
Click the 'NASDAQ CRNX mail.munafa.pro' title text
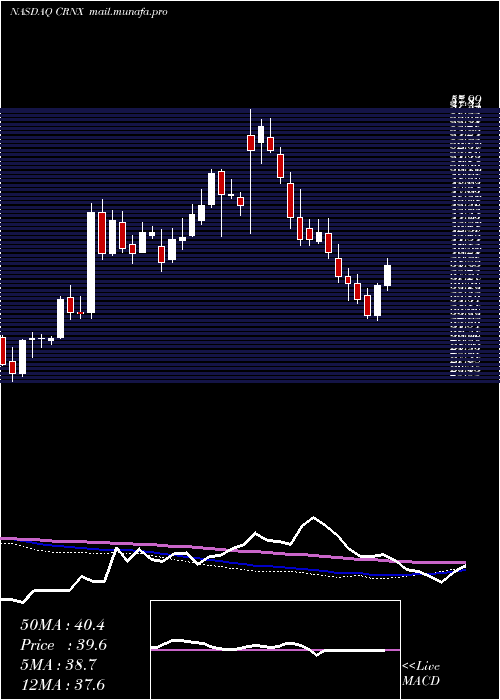(88, 12)
